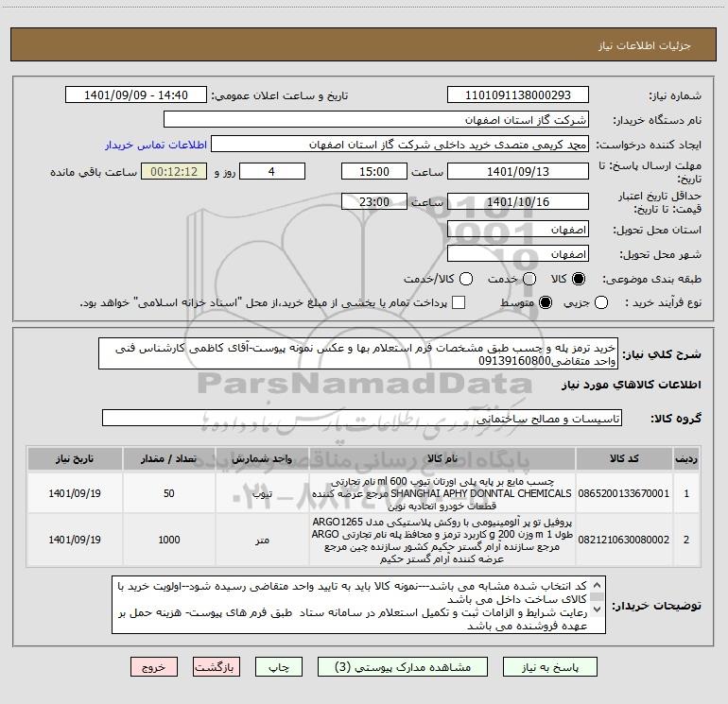Click the buyer notes text area
The image size is (728, 704).
point(359,605)
